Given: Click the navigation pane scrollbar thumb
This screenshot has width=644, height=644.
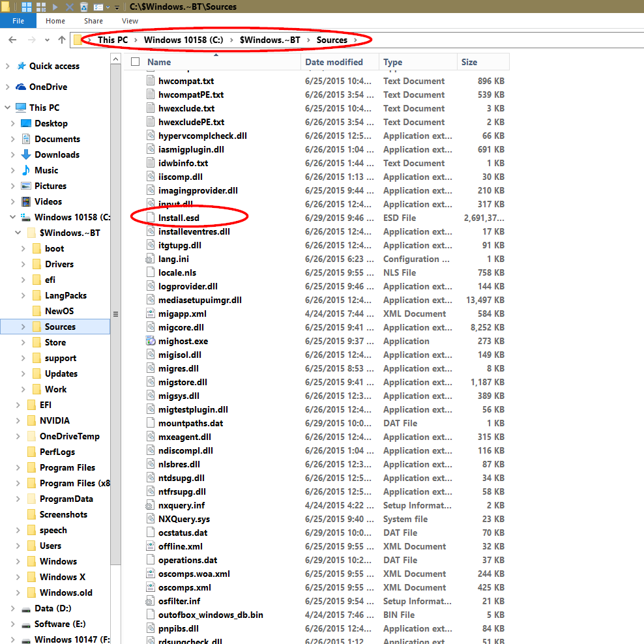Looking at the screenshot, I should point(116,314).
